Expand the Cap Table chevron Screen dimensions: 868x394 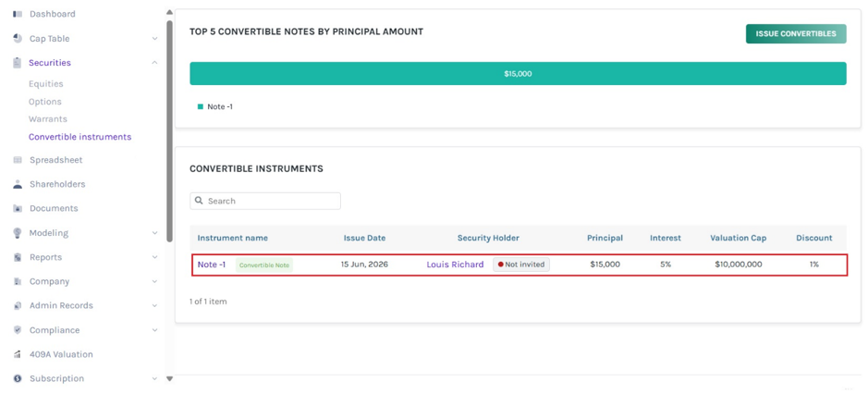pos(154,39)
